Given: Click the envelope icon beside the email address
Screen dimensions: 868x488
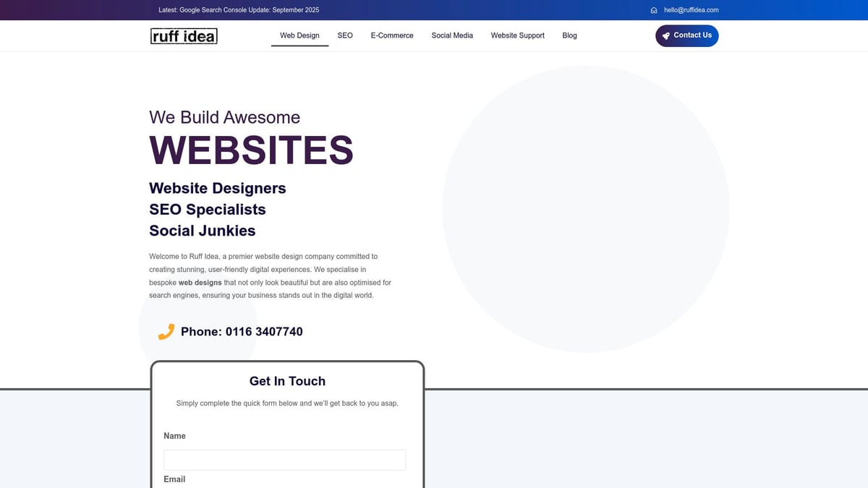Looking at the screenshot, I should (x=653, y=10).
